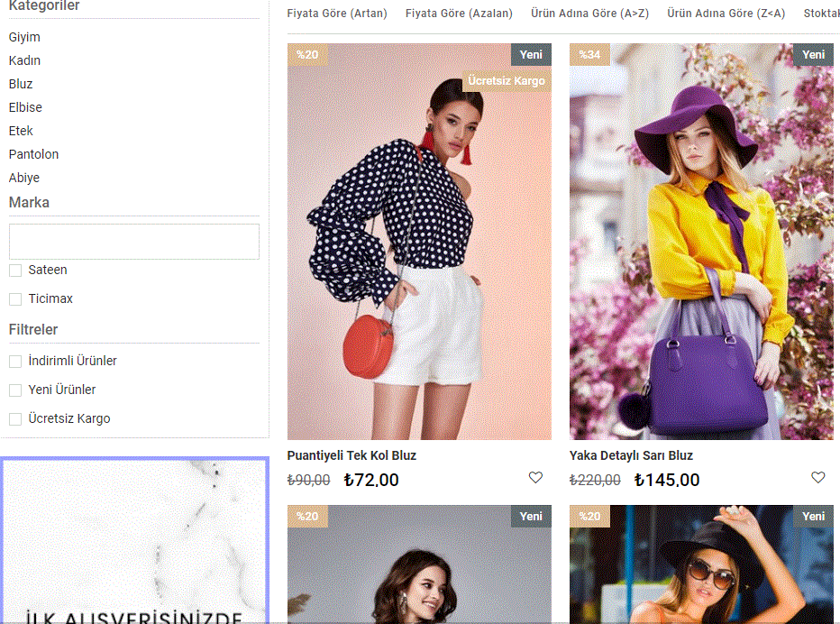Click the struck-through ₺220,00 price
Image resolution: width=840 pixels, height=624 pixels.
coord(595,481)
